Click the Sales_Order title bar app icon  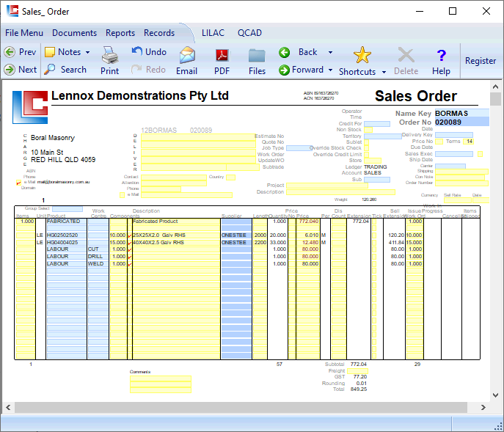coord(12,11)
